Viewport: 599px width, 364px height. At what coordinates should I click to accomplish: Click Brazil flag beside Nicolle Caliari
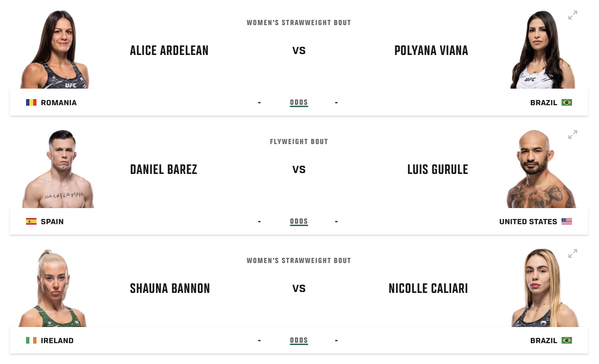tap(566, 340)
